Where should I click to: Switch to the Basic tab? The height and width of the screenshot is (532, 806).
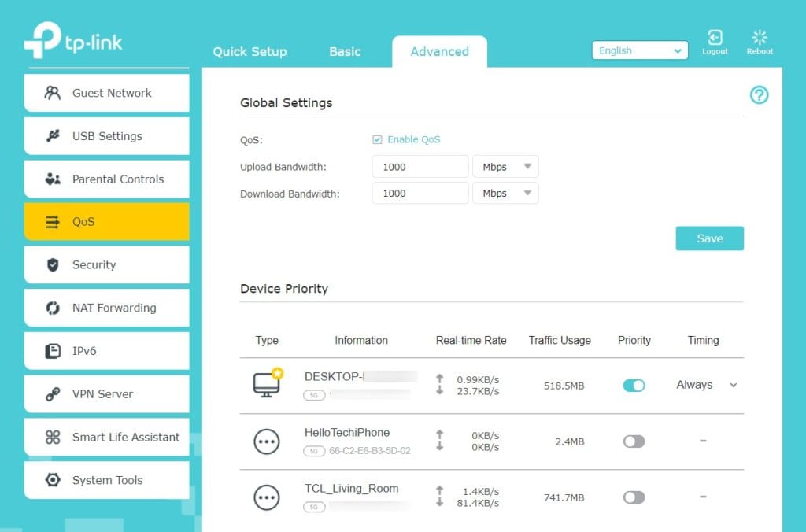[345, 52]
